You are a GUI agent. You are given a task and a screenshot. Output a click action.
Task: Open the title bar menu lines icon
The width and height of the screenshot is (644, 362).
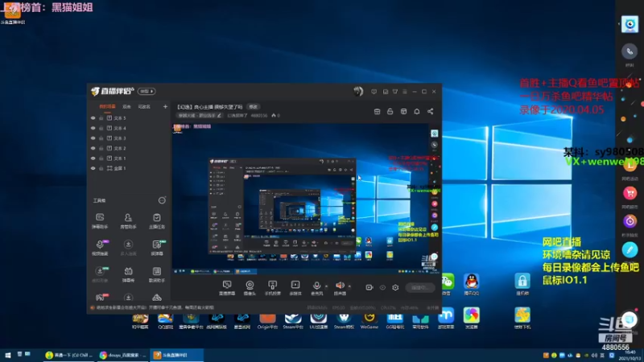(405, 92)
